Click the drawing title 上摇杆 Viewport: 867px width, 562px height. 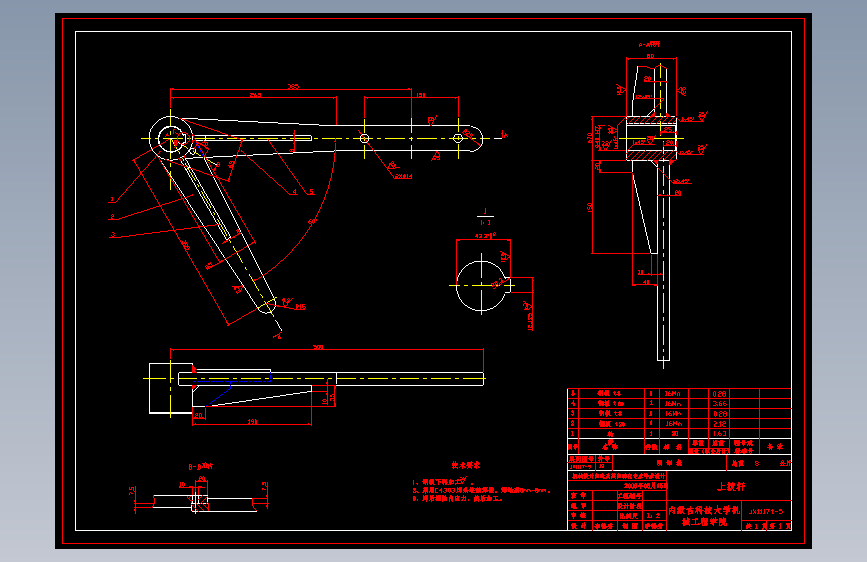[x=730, y=487]
